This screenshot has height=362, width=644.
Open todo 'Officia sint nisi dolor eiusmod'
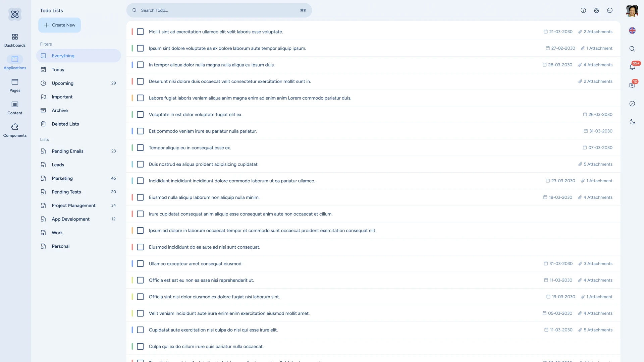[x=214, y=297]
